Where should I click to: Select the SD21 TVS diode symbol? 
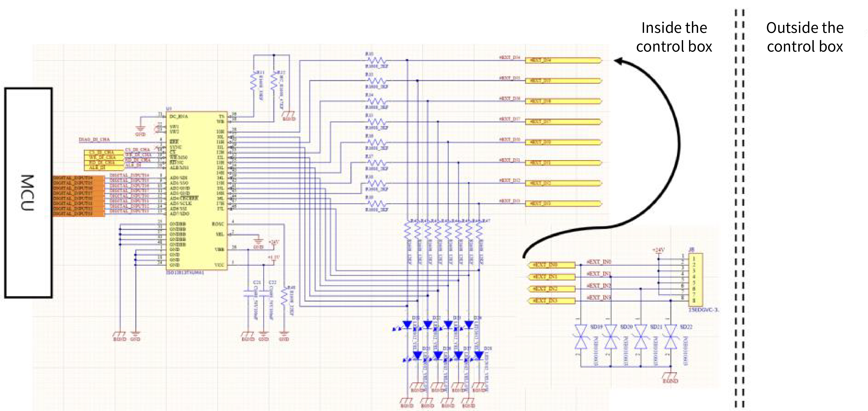click(x=641, y=337)
